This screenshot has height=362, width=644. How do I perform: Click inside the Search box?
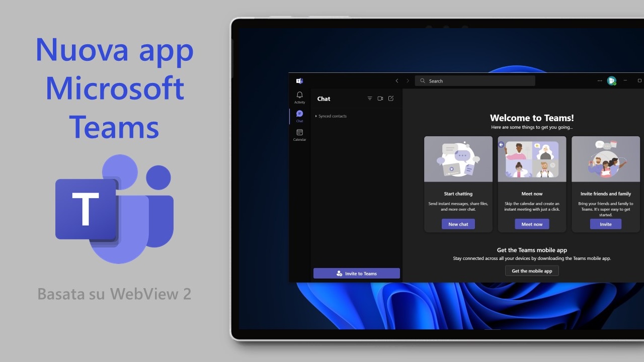(x=475, y=81)
